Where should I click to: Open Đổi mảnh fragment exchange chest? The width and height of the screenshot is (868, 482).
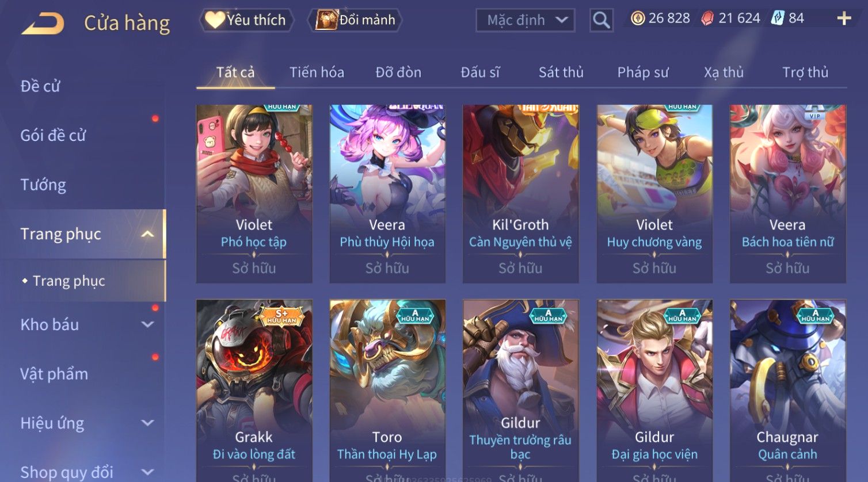[x=355, y=20]
